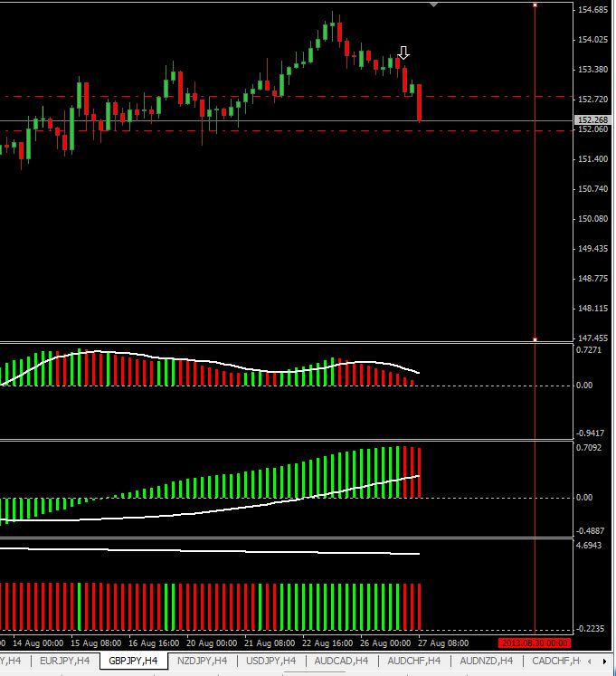Click the 150.080 price scale value
The height and width of the screenshot is (676, 616).
pyautogui.click(x=592, y=219)
